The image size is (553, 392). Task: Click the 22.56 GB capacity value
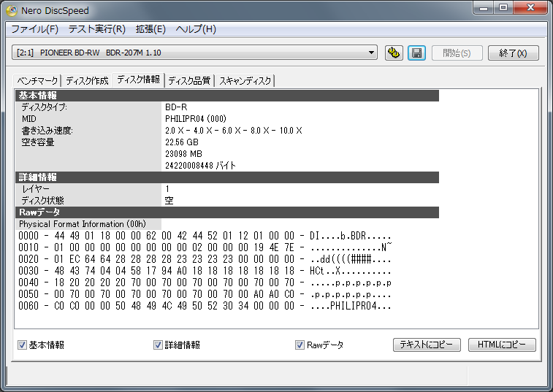[x=182, y=142]
